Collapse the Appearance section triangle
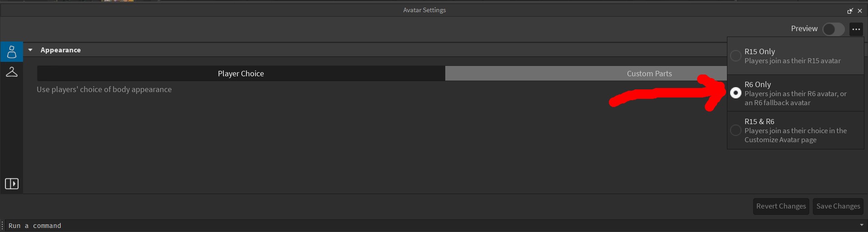This screenshot has width=868, height=232. [30, 50]
